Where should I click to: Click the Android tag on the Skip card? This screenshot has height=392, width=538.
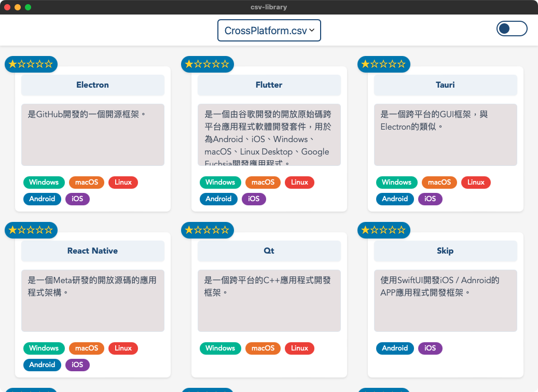[395, 348]
